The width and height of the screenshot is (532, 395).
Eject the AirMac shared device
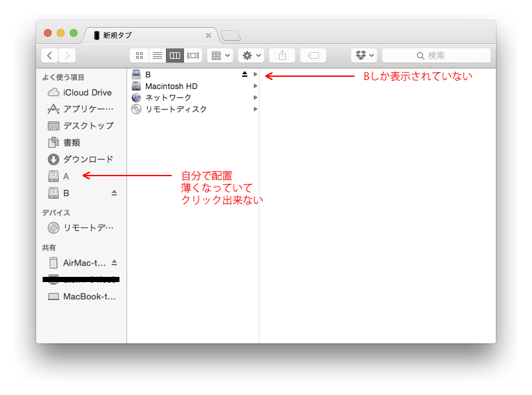coord(114,263)
